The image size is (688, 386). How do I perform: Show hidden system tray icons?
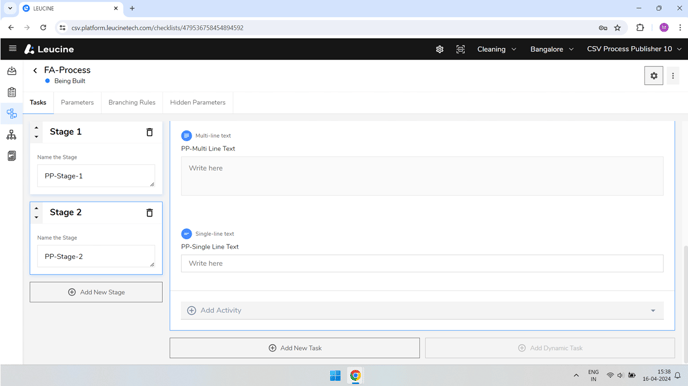(x=576, y=375)
